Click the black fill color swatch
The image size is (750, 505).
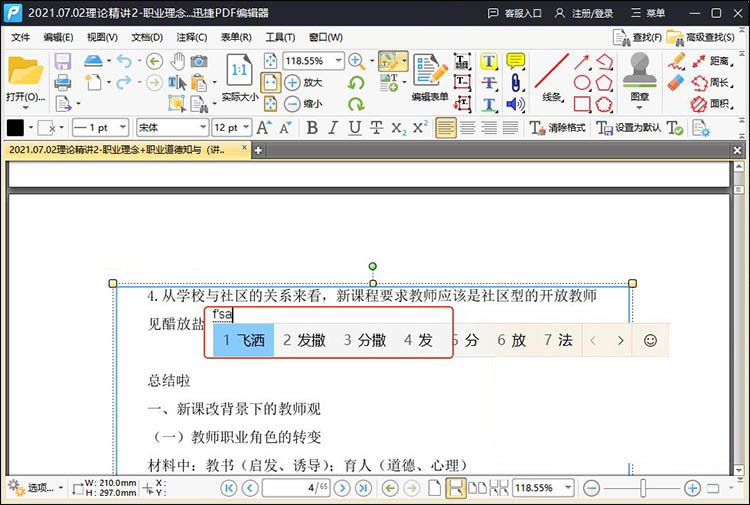click(x=15, y=128)
